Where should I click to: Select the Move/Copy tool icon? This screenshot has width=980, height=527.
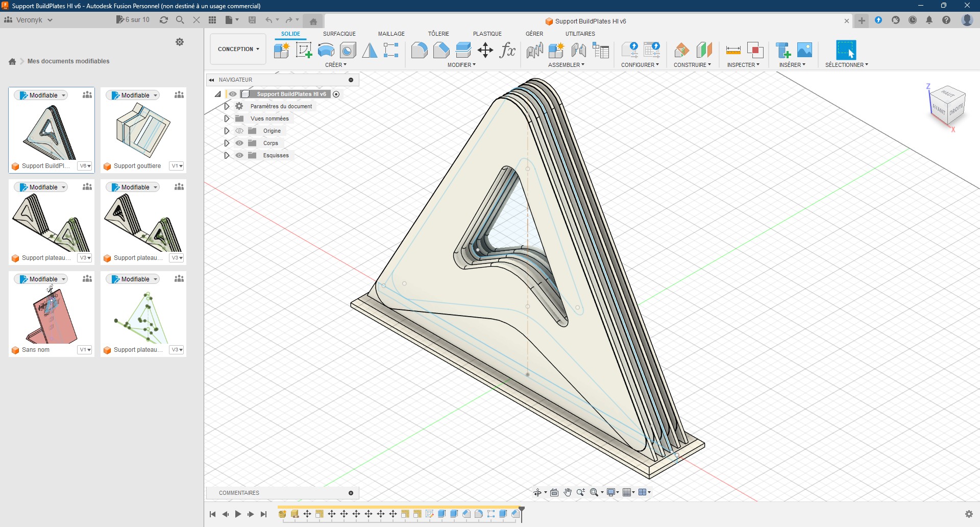pyautogui.click(x=485, y=50)
